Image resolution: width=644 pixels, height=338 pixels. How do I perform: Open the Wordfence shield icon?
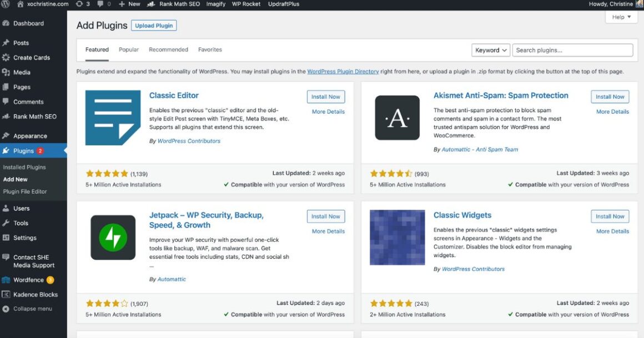[6, 280]
